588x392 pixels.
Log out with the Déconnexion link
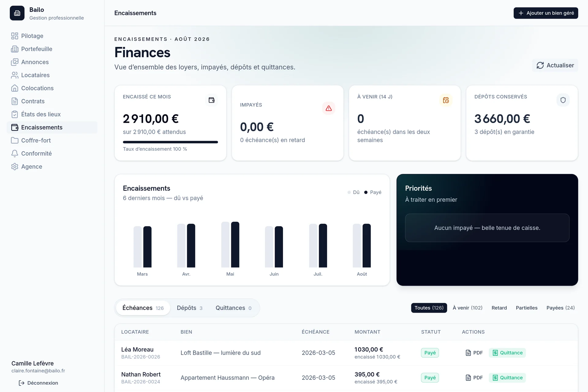38,383
